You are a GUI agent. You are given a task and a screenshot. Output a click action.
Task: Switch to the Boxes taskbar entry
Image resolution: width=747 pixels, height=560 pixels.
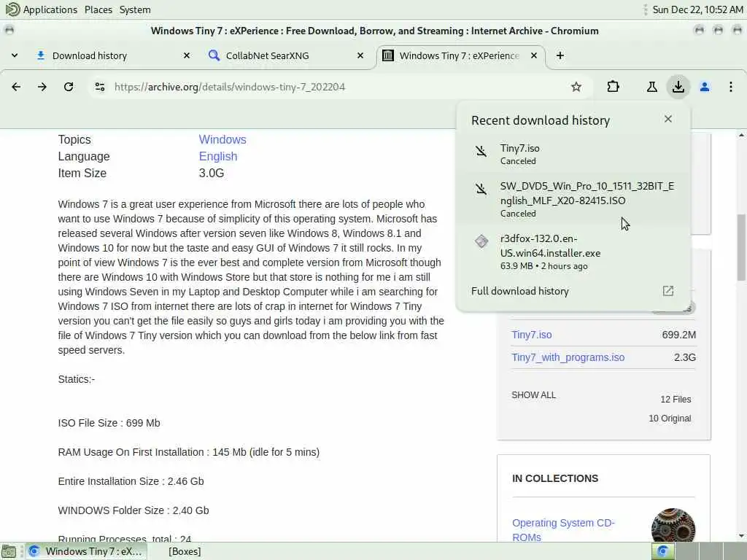point(185,551)
